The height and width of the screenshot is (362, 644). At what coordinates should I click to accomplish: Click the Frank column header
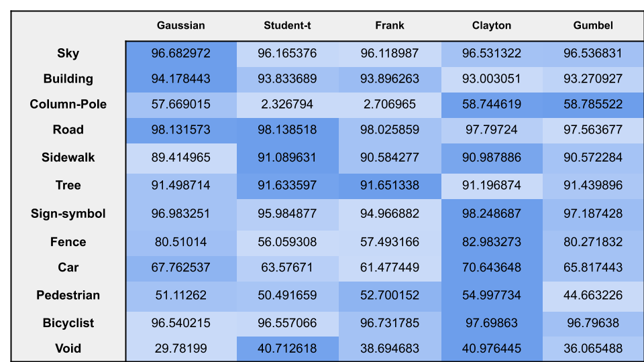coord(389,25)
